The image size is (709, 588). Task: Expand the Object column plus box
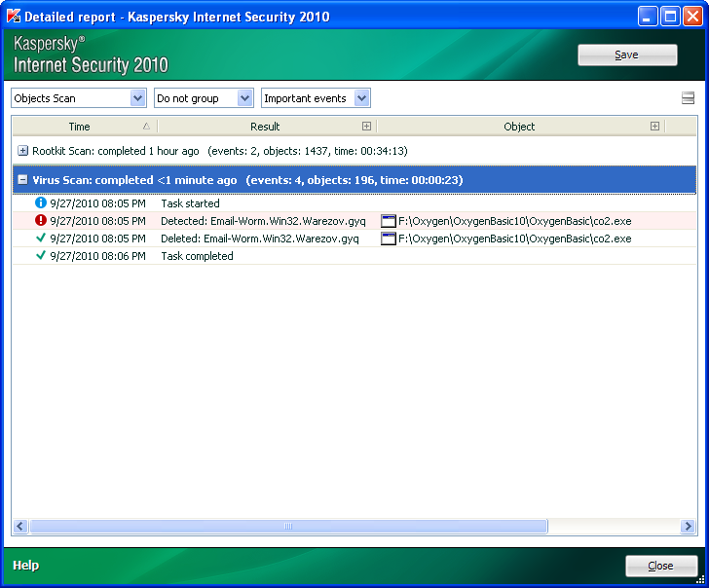654,127
